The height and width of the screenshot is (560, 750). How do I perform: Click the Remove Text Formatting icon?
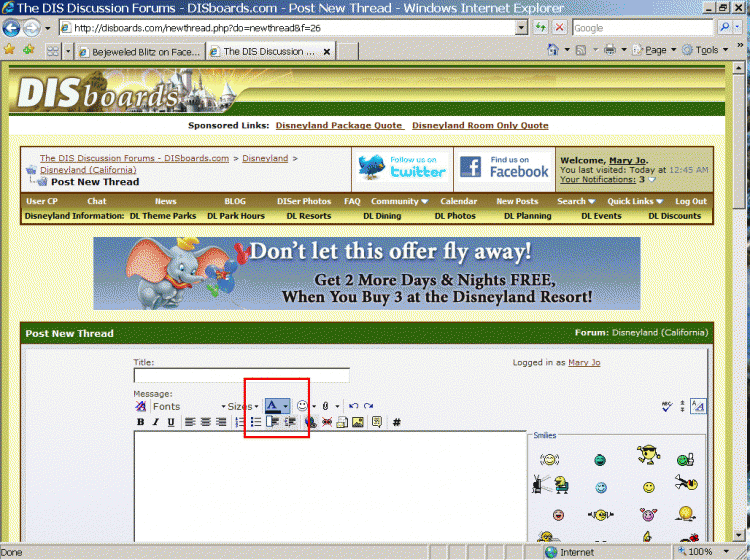[140, 406]
